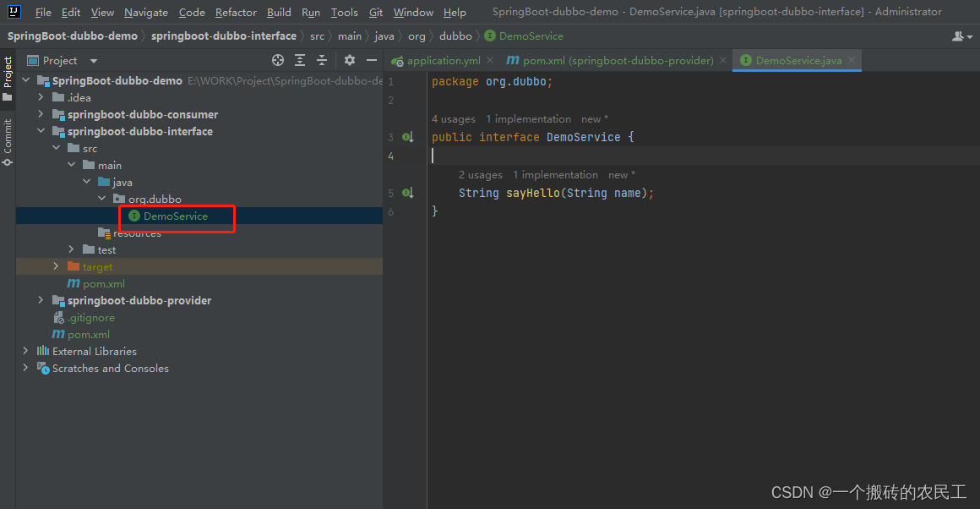Collapse the springboot-dubbo-interface module
This screenshot has width=980, height=509.
(x=41, y=131)
